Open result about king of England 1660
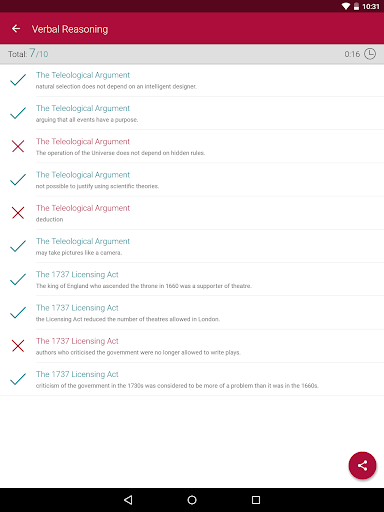This screenshot has width=384, height=512. tap(192, 279)
